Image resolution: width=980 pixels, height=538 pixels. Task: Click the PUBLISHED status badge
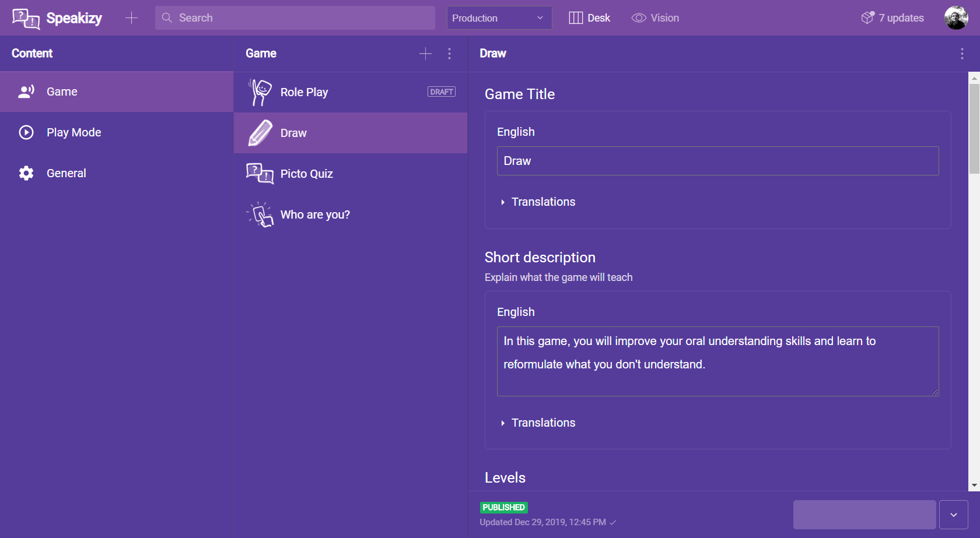[504, 508]
